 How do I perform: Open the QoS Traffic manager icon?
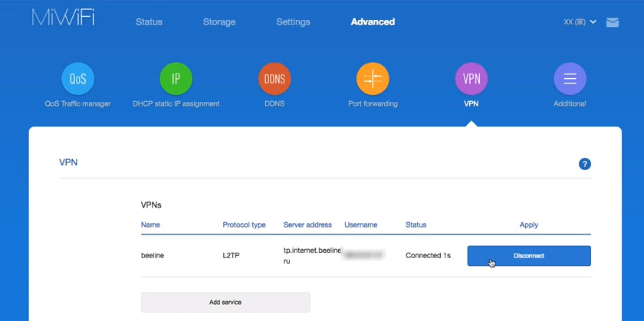(77, 78)
